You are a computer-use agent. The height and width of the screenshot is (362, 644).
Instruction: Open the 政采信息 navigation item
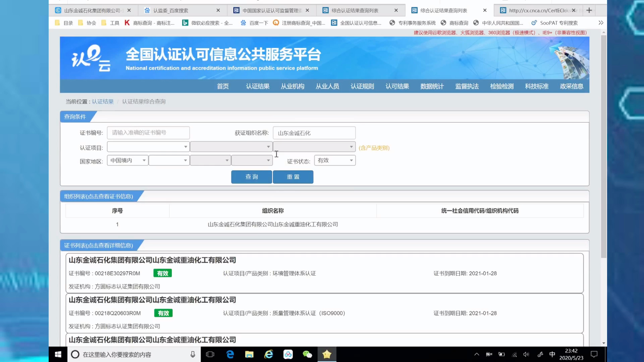[x=572, y=86]
